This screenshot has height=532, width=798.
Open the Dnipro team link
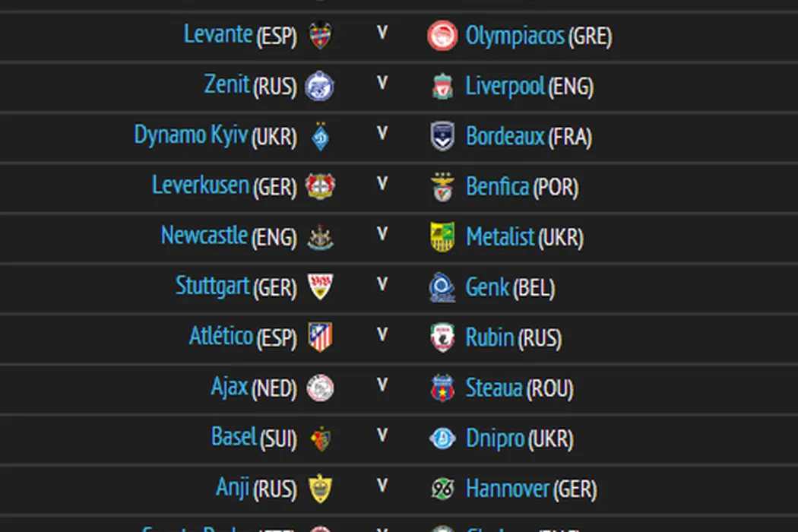pos(495,439)
